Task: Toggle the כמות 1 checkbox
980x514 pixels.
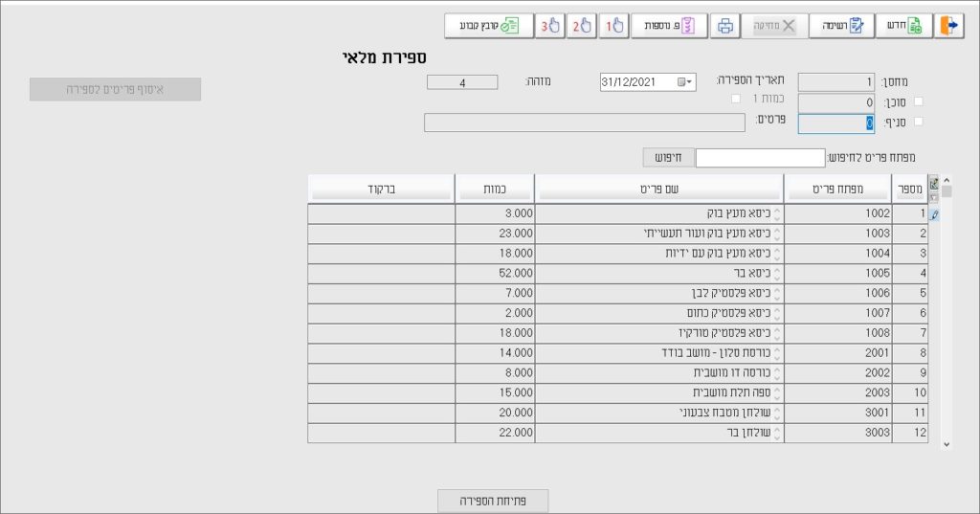Action: click(x=736, y=99)
